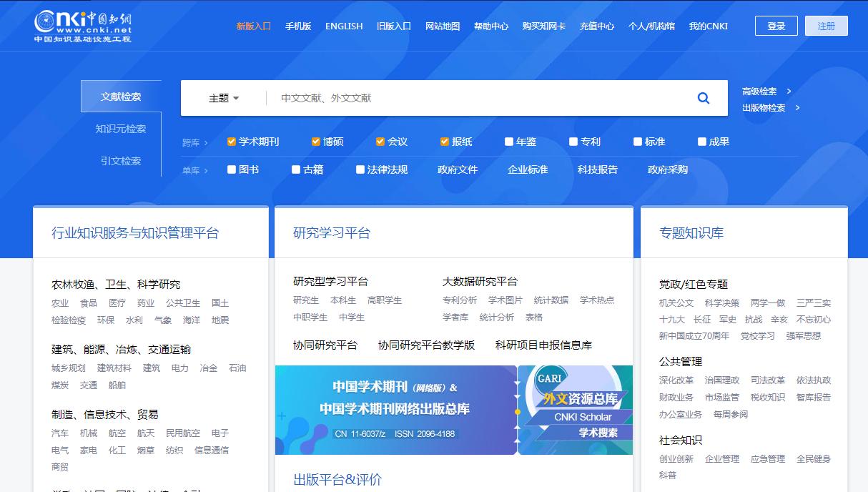Click the 外文资源总库 CNKI Scholar banner
This screenshot has width=868, height=492.
point(576,410)
